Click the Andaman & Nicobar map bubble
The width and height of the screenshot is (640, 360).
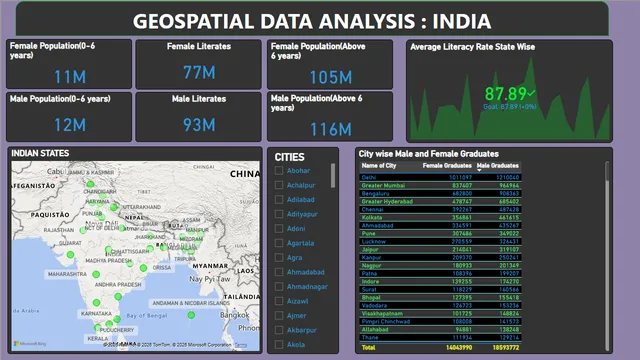(x=191, y=315)
